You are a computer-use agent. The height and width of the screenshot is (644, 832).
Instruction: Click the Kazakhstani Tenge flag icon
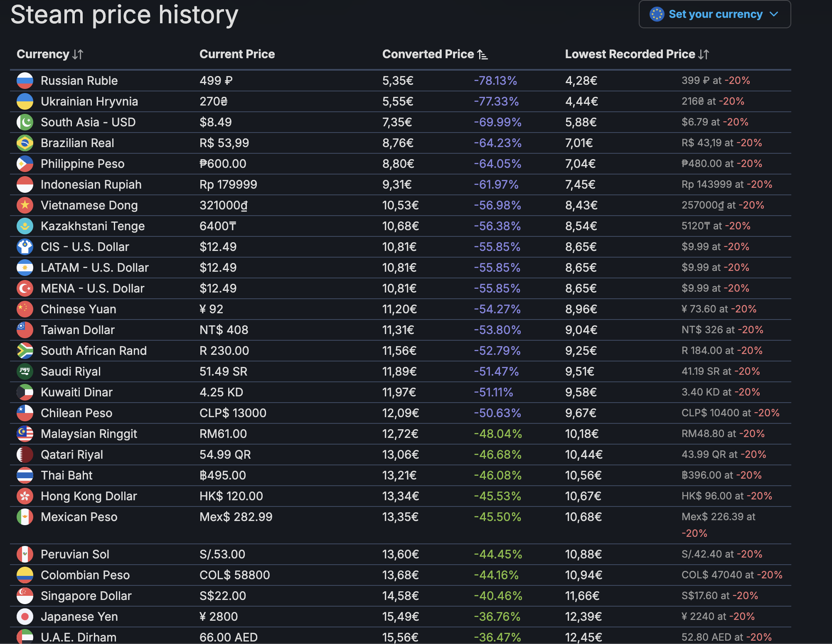[x=25, y=226]
